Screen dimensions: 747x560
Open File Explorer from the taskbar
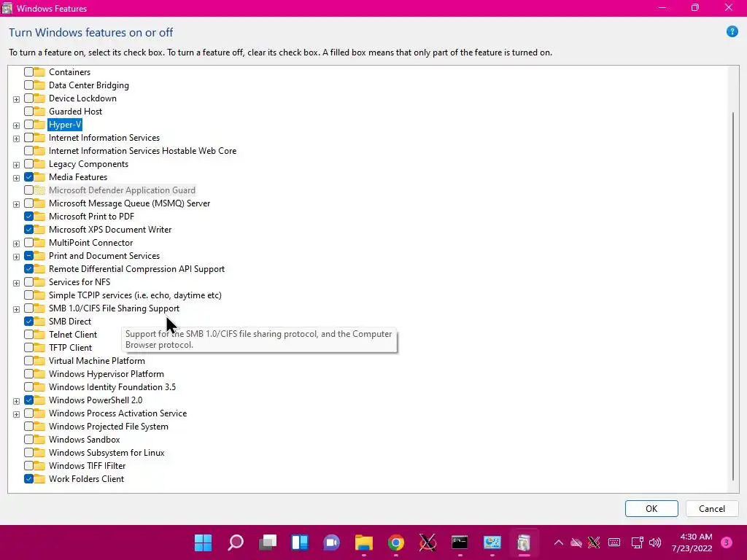pyautogui.click(x=364, y=542)
